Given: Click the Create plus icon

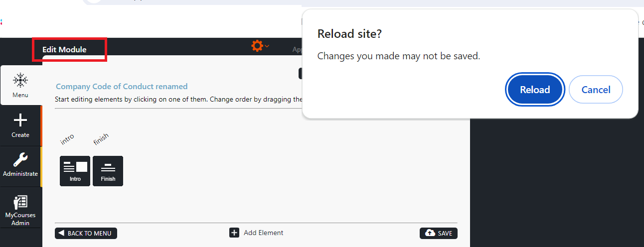Looking at the screenshot, I should (20, 121).
